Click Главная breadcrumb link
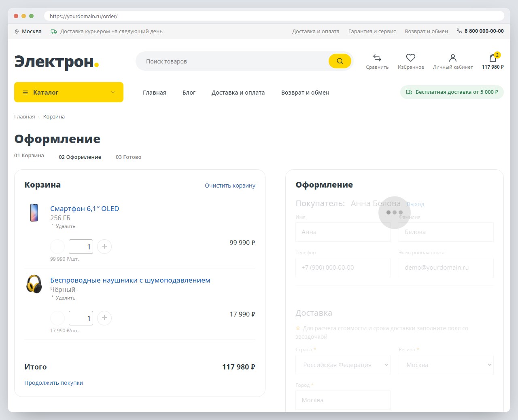The width and height of the screenshot is (518, 420). point(25,117)
